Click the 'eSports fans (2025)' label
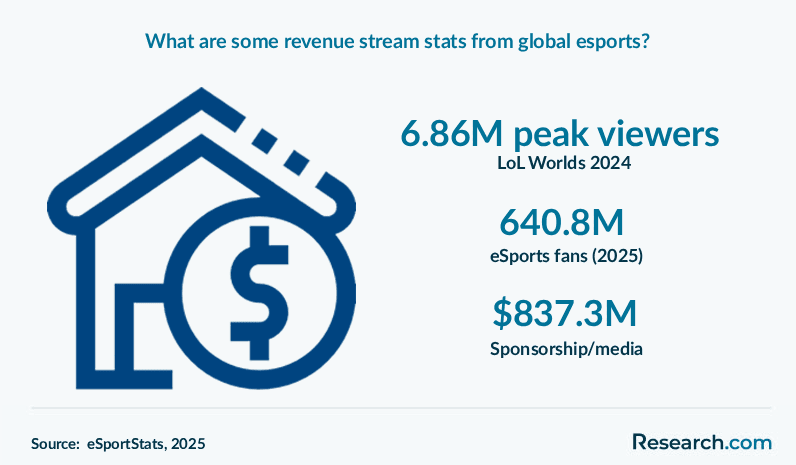This screenshot has height=465, width=796. (566, 255)
